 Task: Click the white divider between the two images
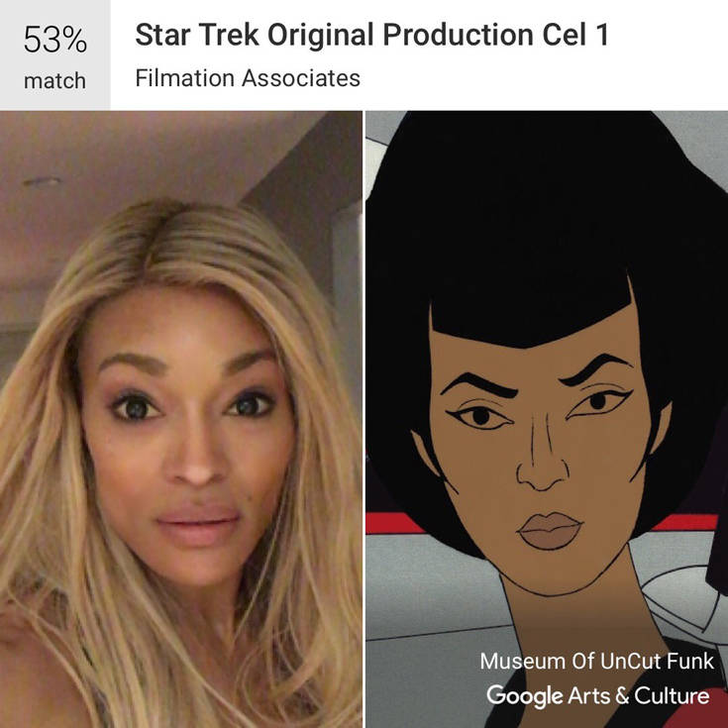[364, 419]
